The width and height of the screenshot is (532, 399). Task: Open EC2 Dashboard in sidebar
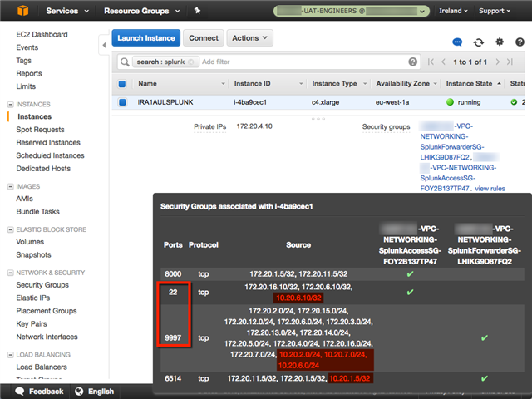tap(42, 34)
